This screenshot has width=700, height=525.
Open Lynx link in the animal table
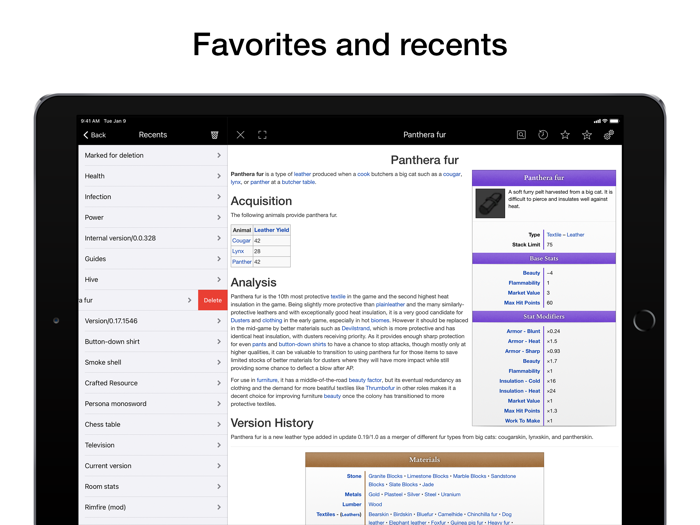pyautogui.click(x=238, y=251)
